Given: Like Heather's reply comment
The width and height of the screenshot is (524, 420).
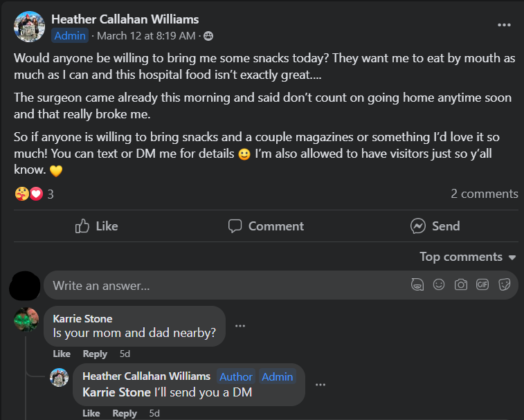Looking at the screenshot, I should point(91,413).
